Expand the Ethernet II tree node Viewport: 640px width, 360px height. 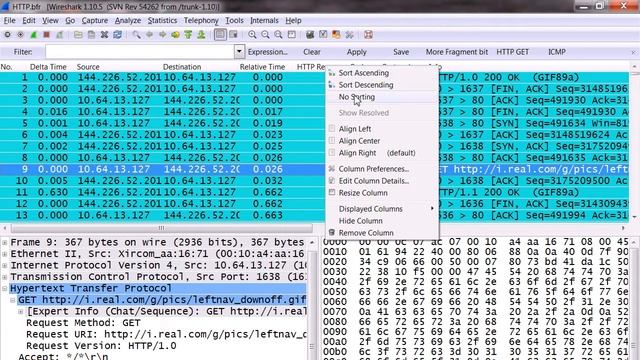pyautogui.click(x=4, y=254)
